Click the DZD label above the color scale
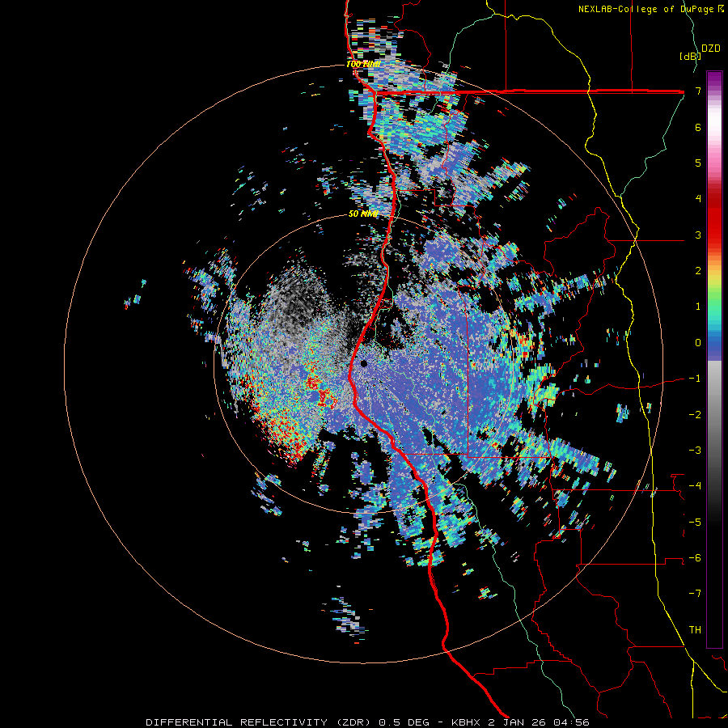Viewport: 728px width, 728px height. click(x=711, y=49)
